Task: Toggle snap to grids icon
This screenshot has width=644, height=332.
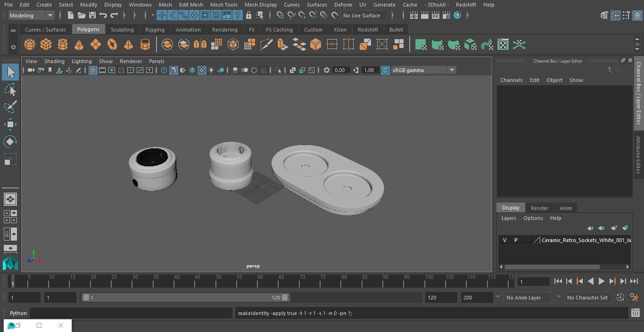Action: pyautogui.click(x=281, y=16)
